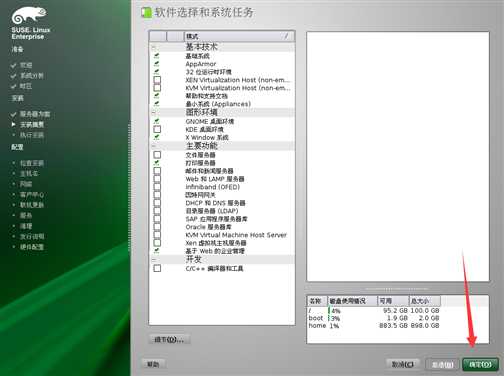Toggle the AppArmor pattern checkbox
This screenshot has width=504, height=376.
point(157,64)
